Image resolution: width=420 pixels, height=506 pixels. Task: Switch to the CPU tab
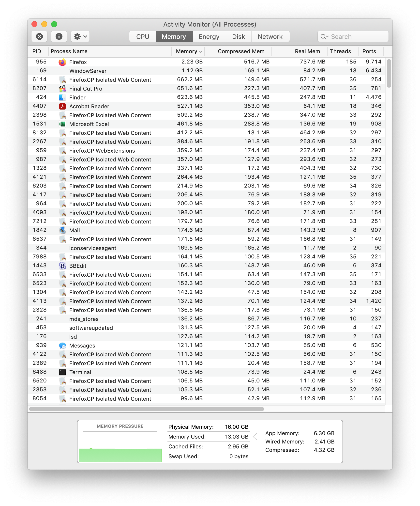(x=143, y=36)
